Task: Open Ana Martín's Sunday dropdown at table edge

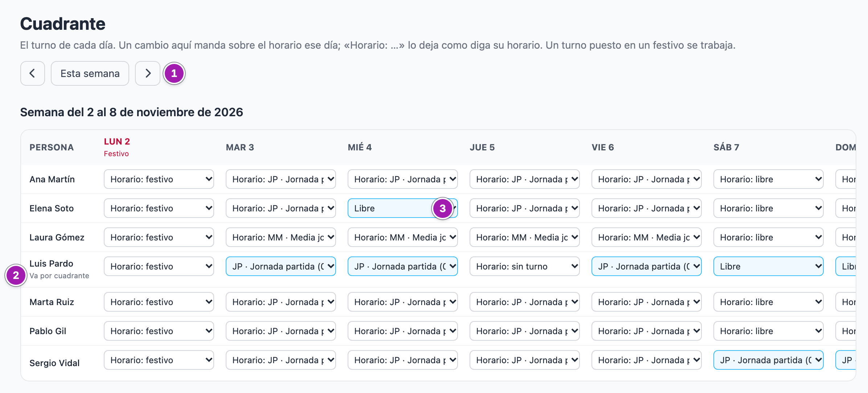Action: 846,179
